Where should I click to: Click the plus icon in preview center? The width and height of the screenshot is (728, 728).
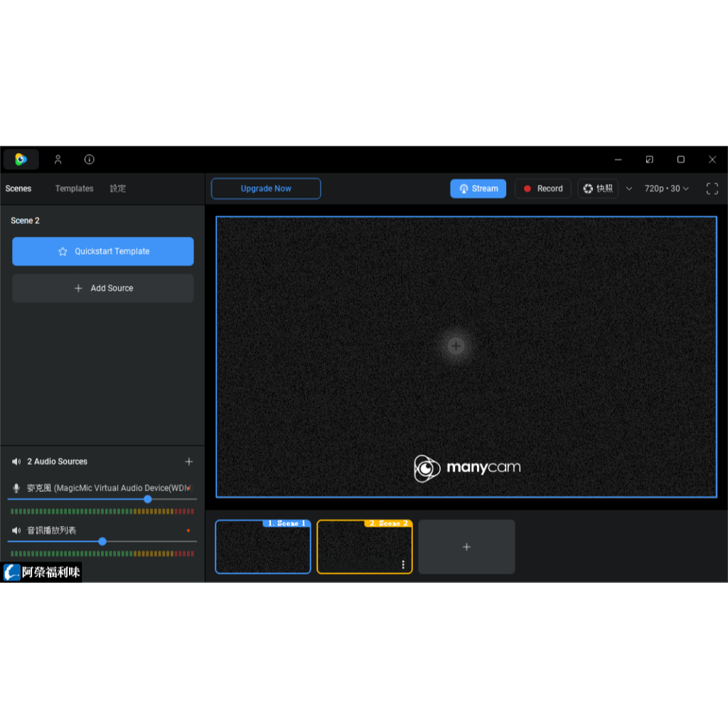(x=456, y=346)
